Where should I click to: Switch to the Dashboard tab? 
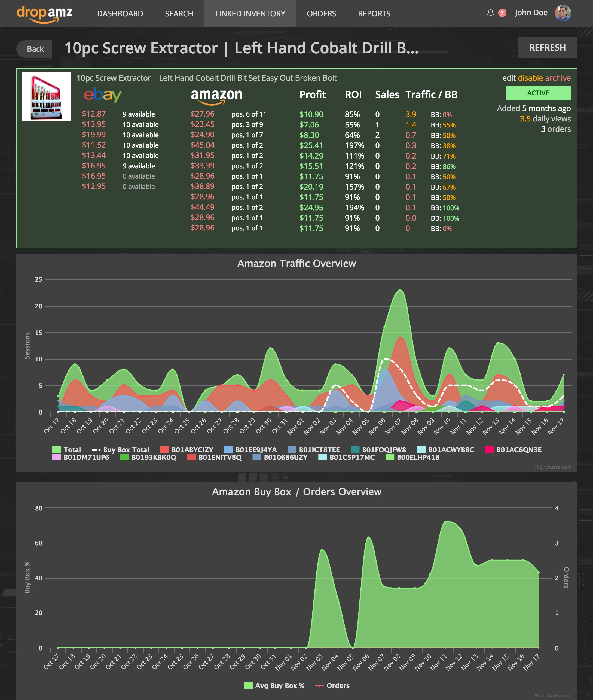[x=120, y=14]
